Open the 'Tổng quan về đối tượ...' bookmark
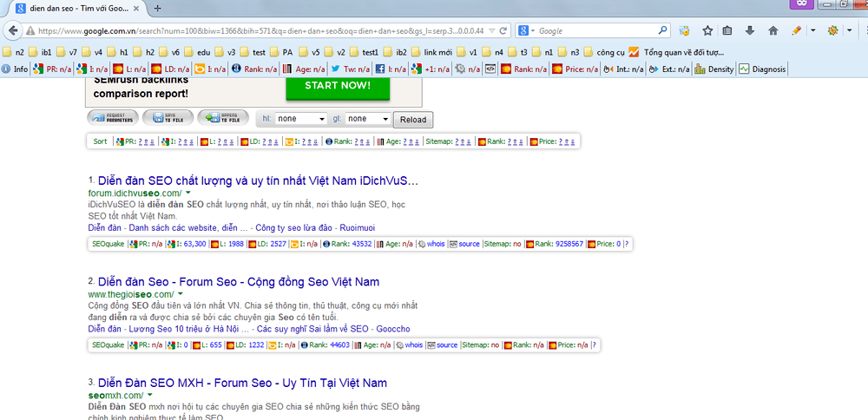868x420 pixels. pos(676,53)
